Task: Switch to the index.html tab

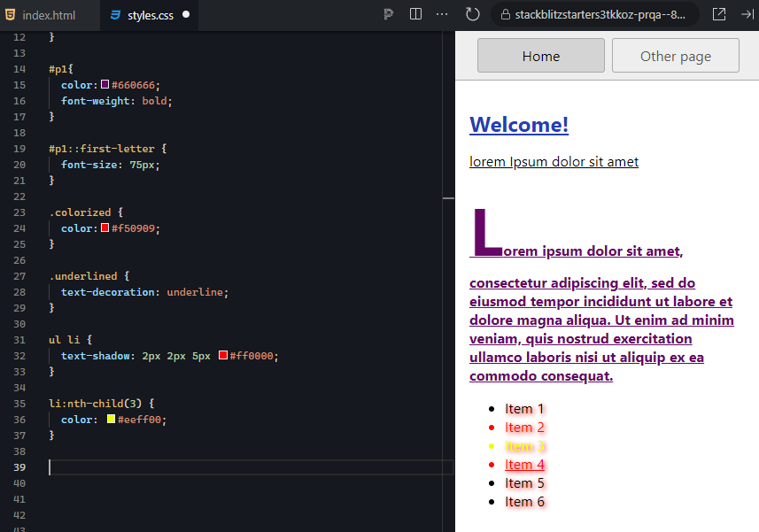Action: (49, 14)
